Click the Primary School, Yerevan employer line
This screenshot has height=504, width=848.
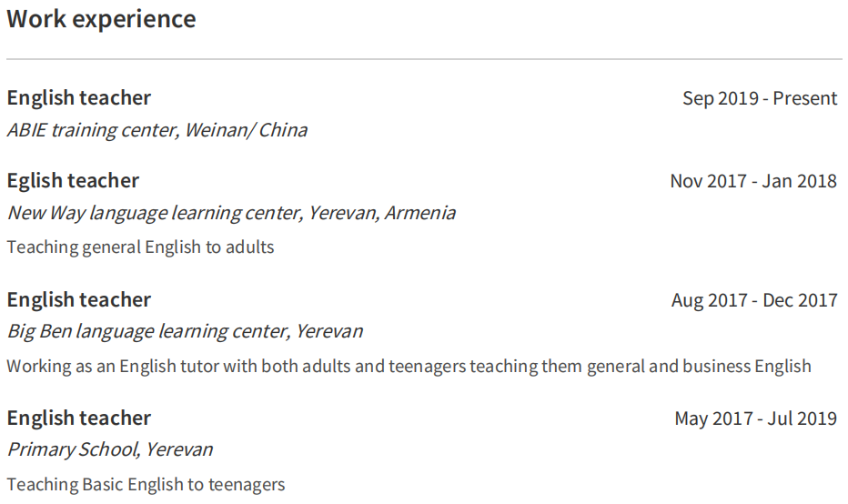pyautogui.click(x=110, y=449)
